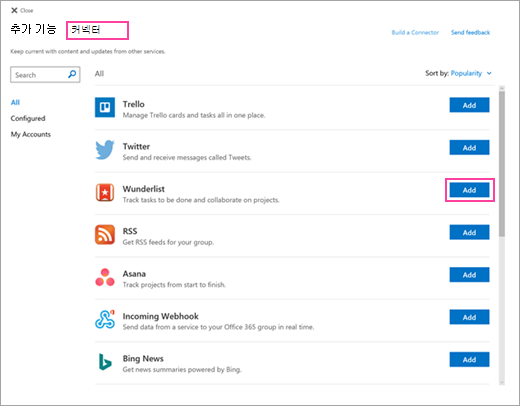Click the Asana three-dot icon
Image resolution: width=520 pixels, height=406 pixels.
[105, 277]
